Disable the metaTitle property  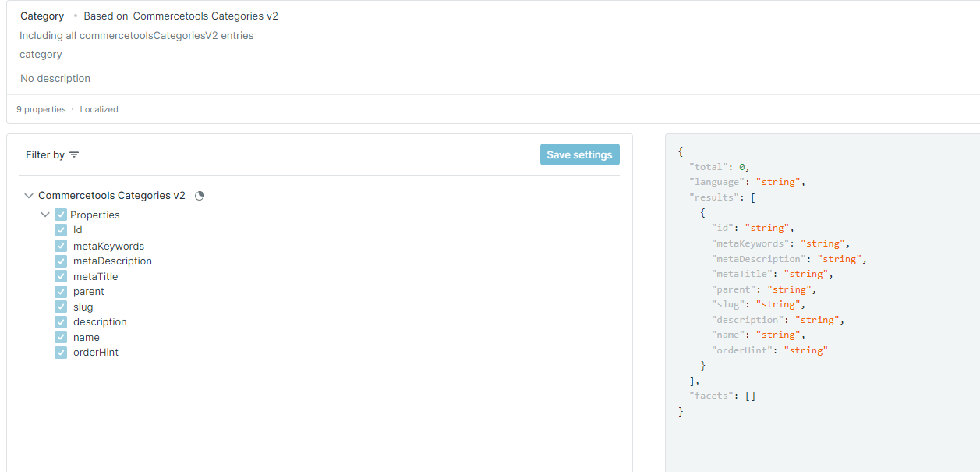[61, 276]
